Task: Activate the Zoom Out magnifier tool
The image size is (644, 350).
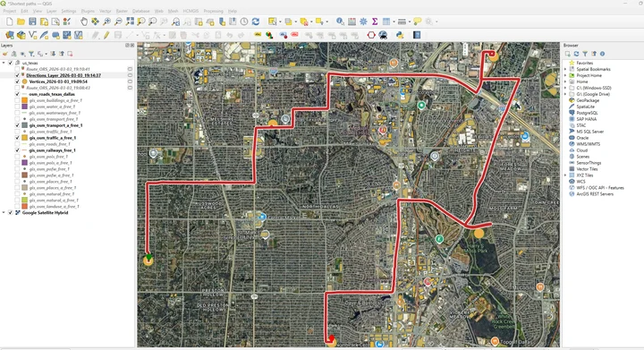Action: coord(118,21)
